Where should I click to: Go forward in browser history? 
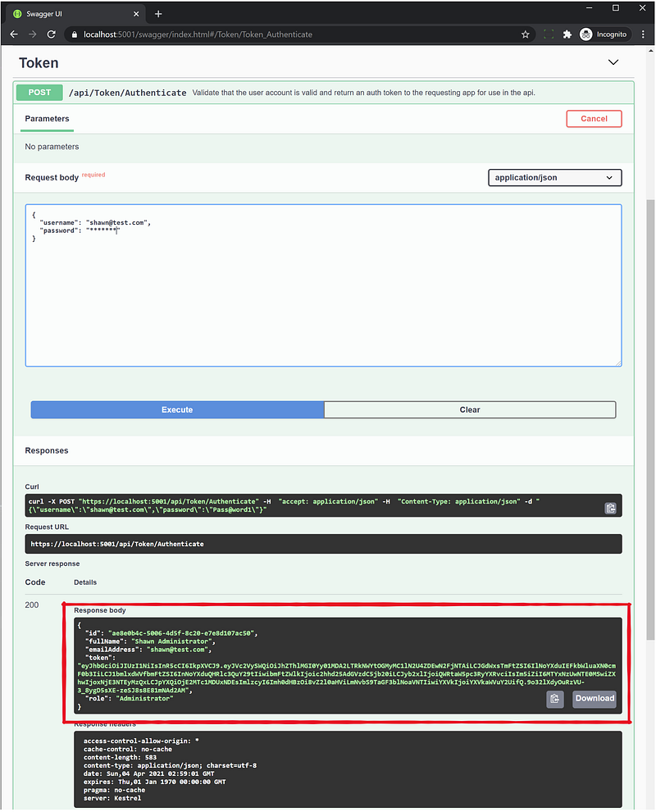(x=33, y=34)
